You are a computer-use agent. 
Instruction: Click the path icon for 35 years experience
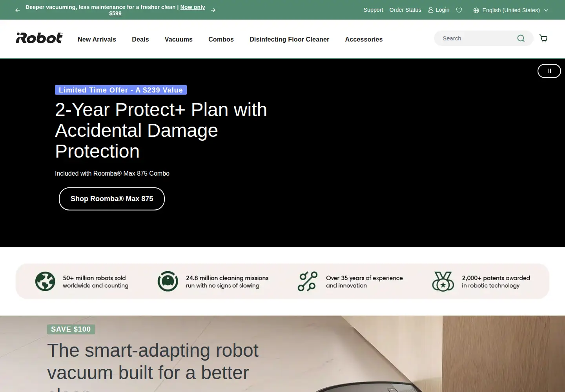click(x=308, y=281)
